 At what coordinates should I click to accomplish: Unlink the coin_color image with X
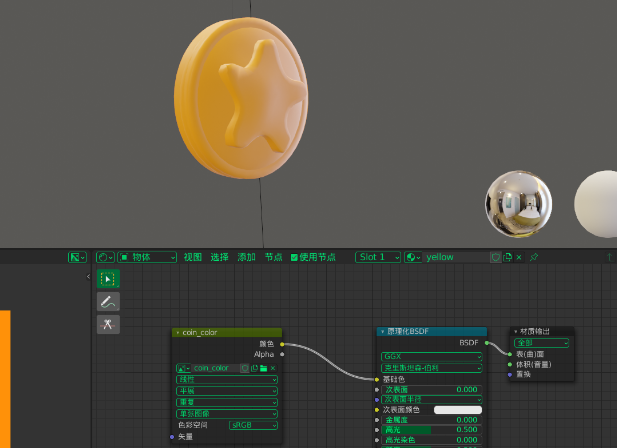coord(273,368)
